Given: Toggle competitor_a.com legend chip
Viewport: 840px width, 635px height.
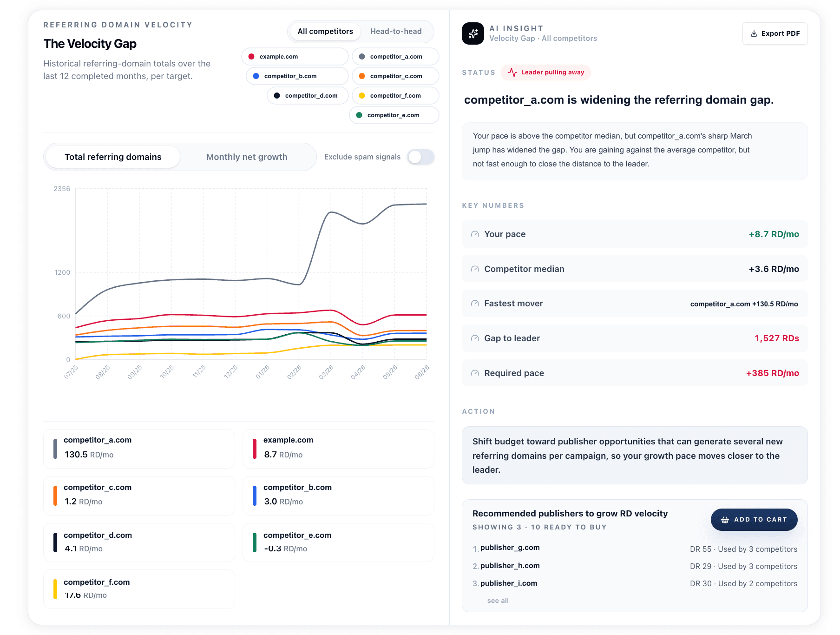Looking at the screenshot, I should click(x=395, y=57).
